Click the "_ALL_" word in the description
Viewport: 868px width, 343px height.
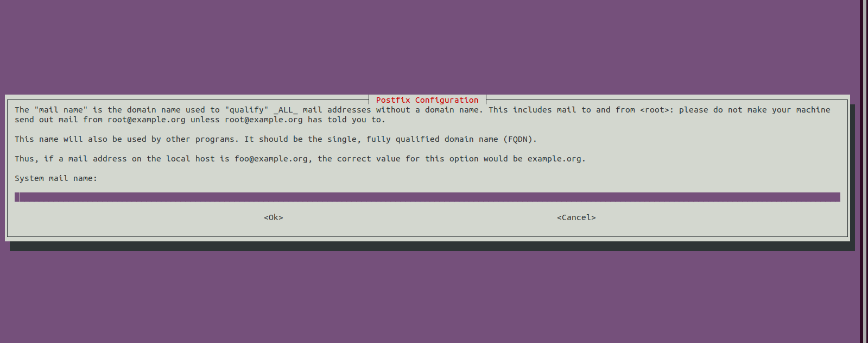coord(286,110)
